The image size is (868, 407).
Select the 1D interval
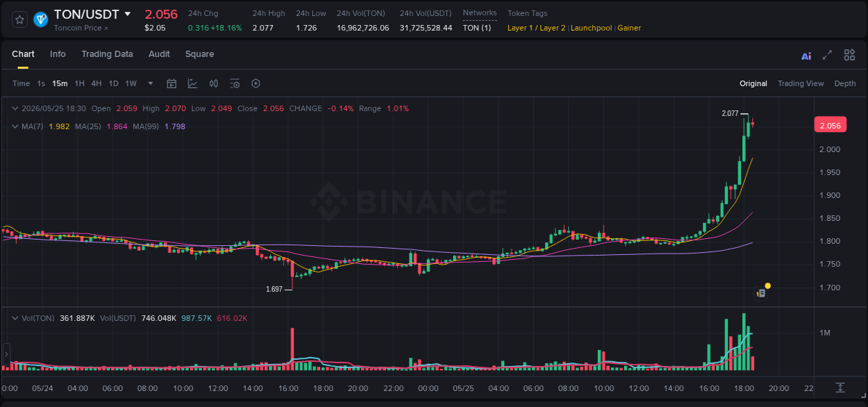[113, 83]
